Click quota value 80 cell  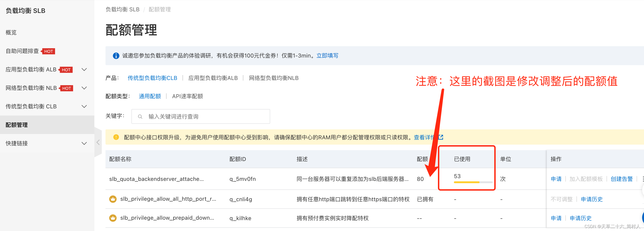pyautogui.click(x=420, y=179)
